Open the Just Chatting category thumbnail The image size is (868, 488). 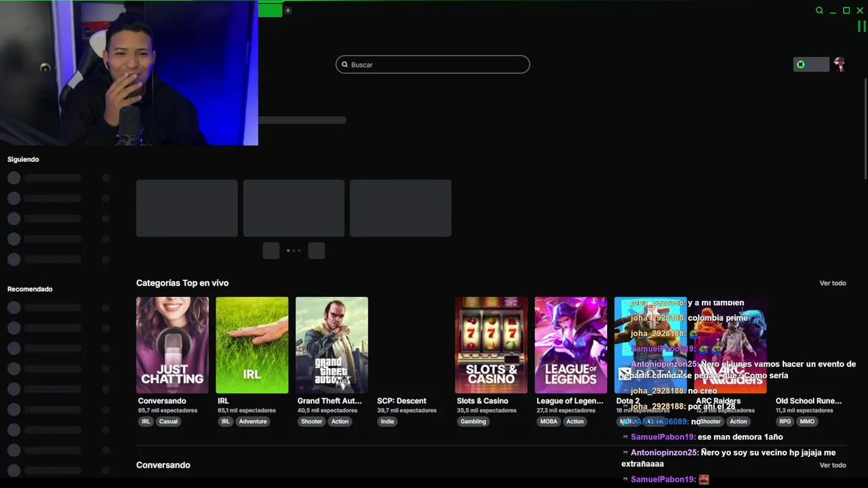tap(172, 345)
